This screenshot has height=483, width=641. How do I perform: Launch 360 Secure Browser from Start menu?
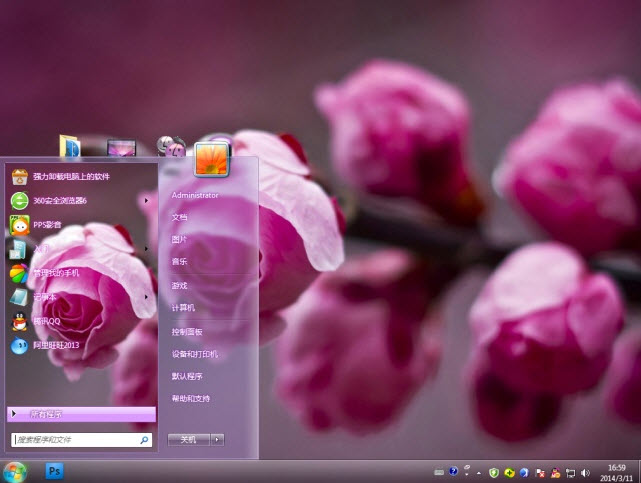(60, 201)
